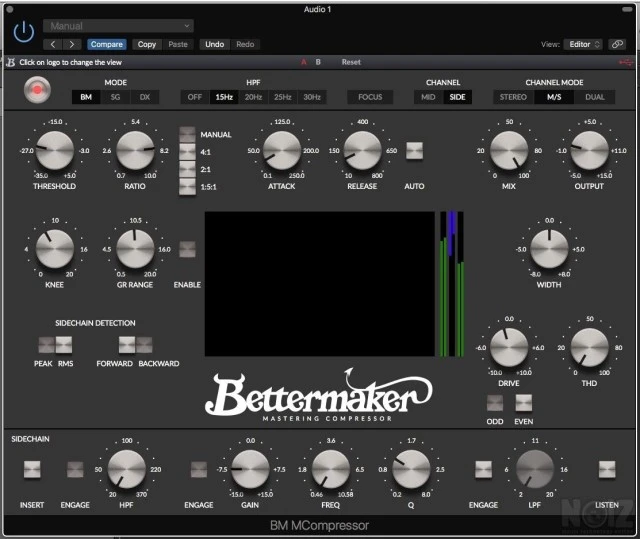Image resolution: width=640 pixels, height=539 pixels.
Task: Click the sidechain FREQ knob
Action: click(x=331, y=469)
